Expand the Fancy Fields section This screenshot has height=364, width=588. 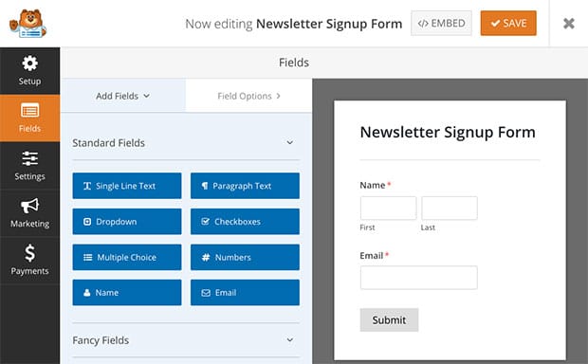tap(289, 340)
